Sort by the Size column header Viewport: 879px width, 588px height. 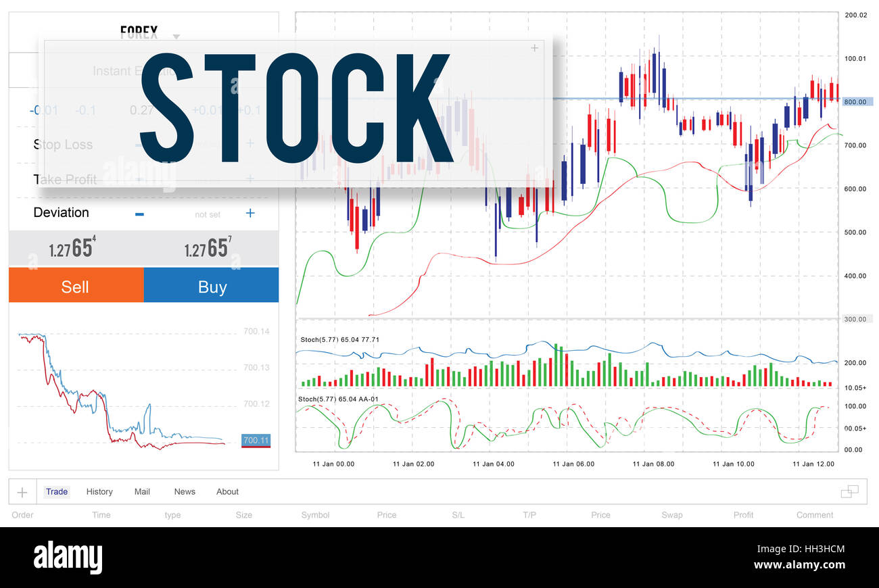(x=244, y=515)
